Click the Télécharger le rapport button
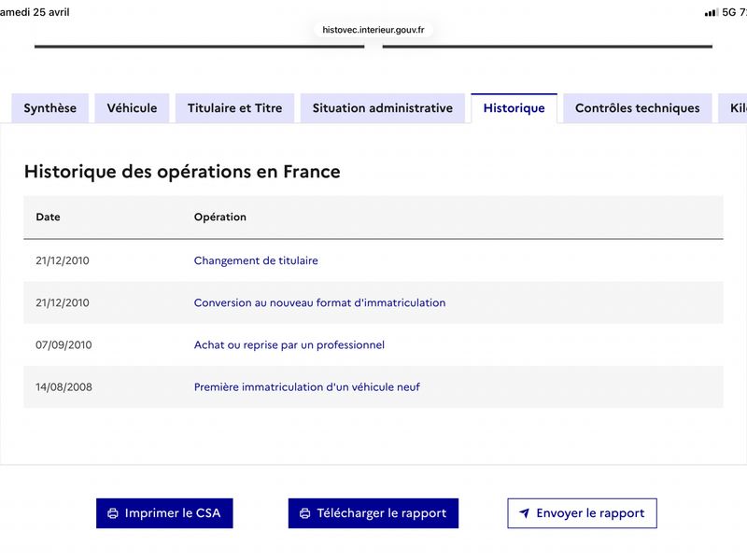Screen dimensions: 747x560 coord(373,513)
